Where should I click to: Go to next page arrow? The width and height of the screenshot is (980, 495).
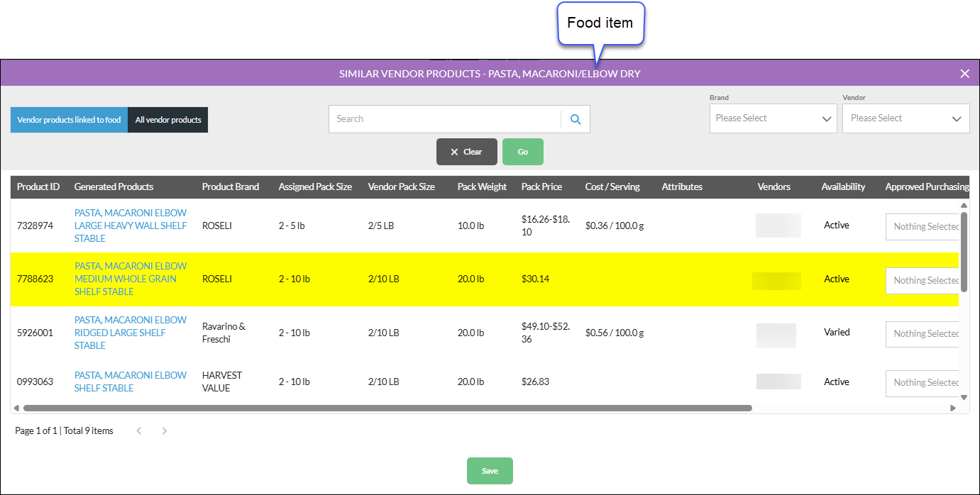(165, 430)
